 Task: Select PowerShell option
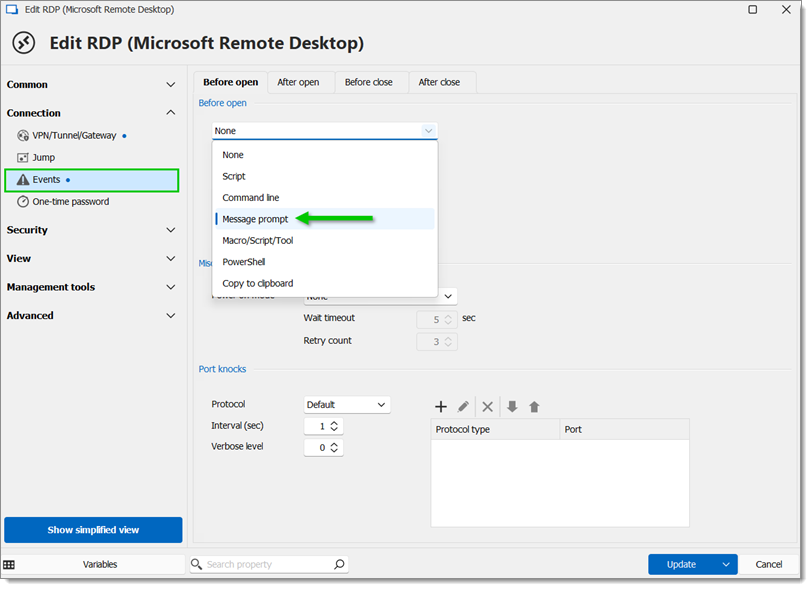pyautogui.click(x=325, y=262)
